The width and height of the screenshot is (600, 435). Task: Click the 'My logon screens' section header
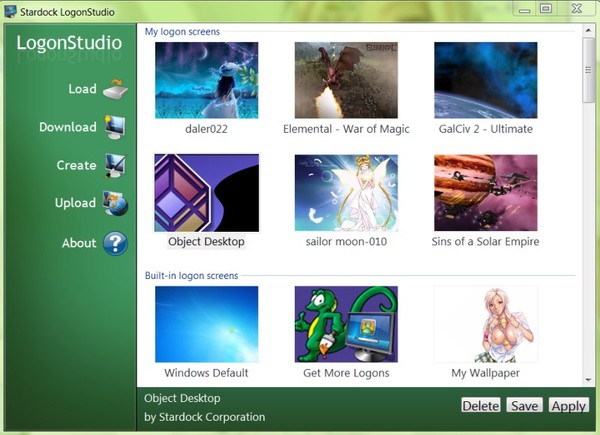[182, 32]
